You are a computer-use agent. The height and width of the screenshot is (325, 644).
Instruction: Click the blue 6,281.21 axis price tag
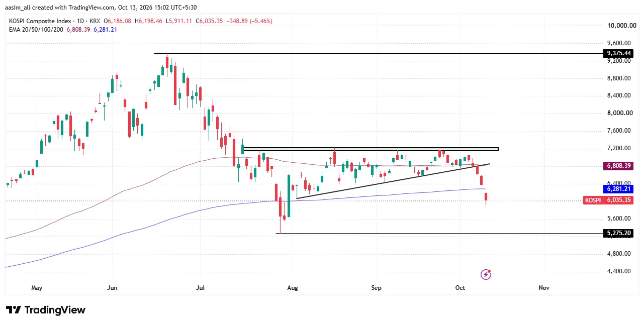tap(617, 189)
